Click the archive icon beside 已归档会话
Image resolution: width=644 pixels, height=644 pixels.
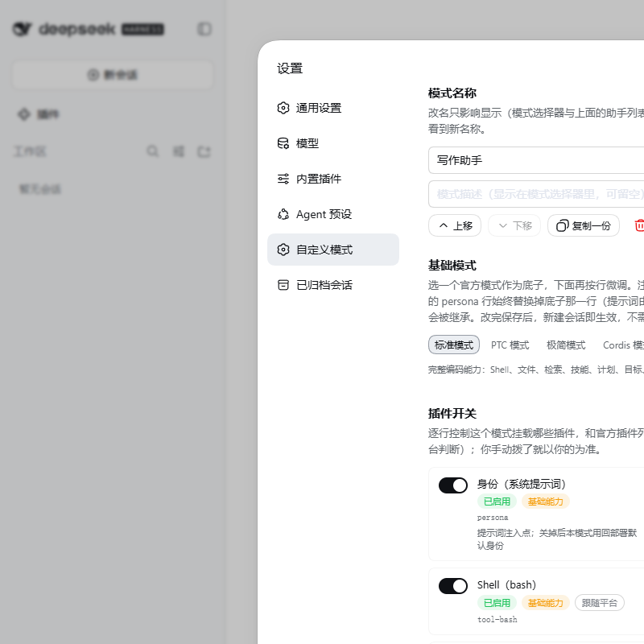point(283,285)
